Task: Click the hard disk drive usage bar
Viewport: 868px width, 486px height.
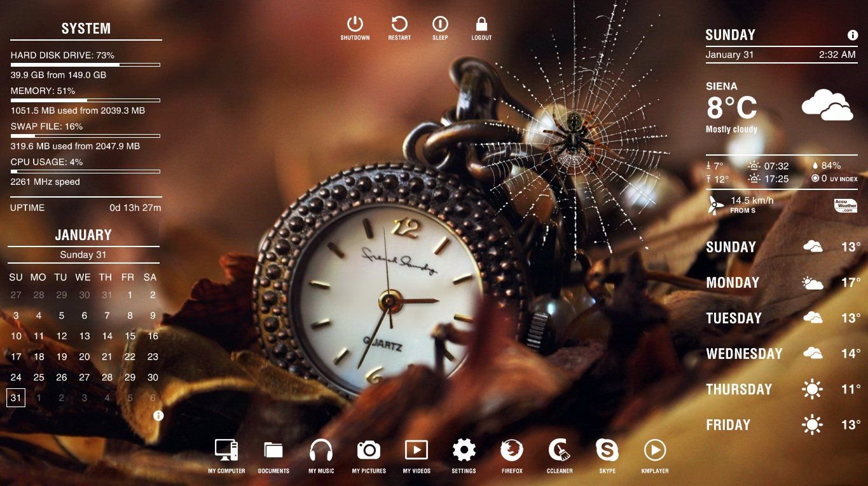Action: pos(85,65)
